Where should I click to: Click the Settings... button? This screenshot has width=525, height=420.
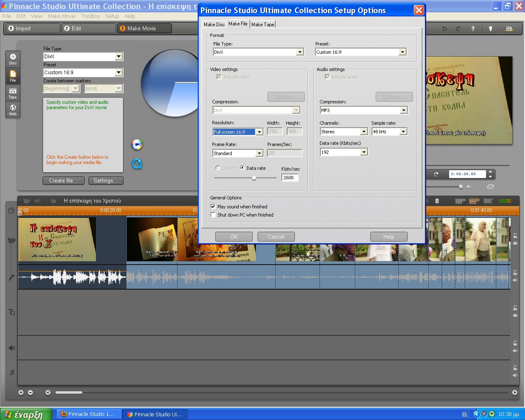[x=105, y=180]
